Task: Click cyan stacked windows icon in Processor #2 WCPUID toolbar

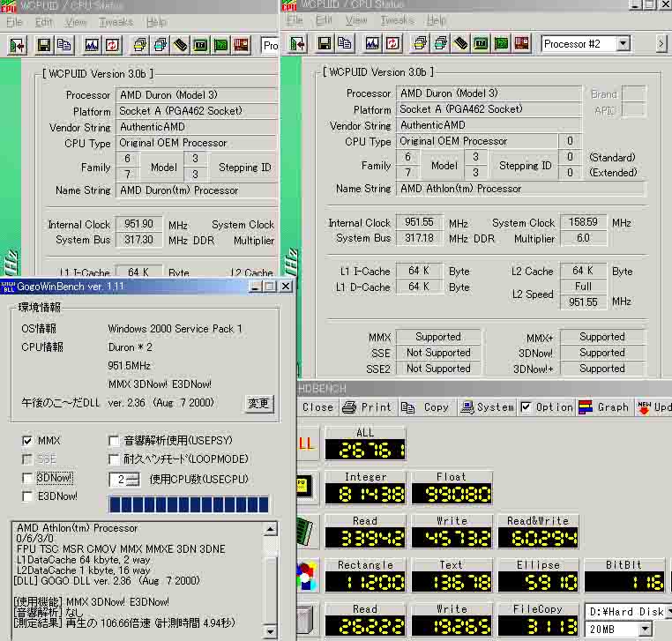Action: pyautogui.click(x=440, y=44)
